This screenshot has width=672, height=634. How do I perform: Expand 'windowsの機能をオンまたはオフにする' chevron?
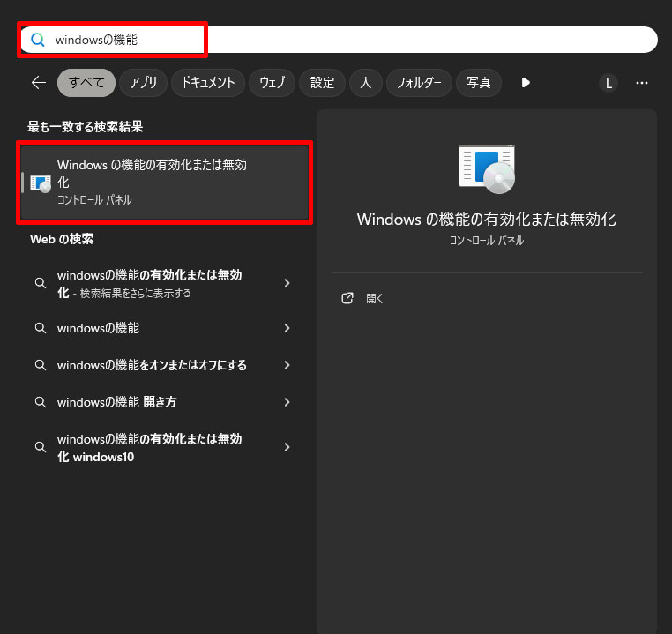(287, 365)
